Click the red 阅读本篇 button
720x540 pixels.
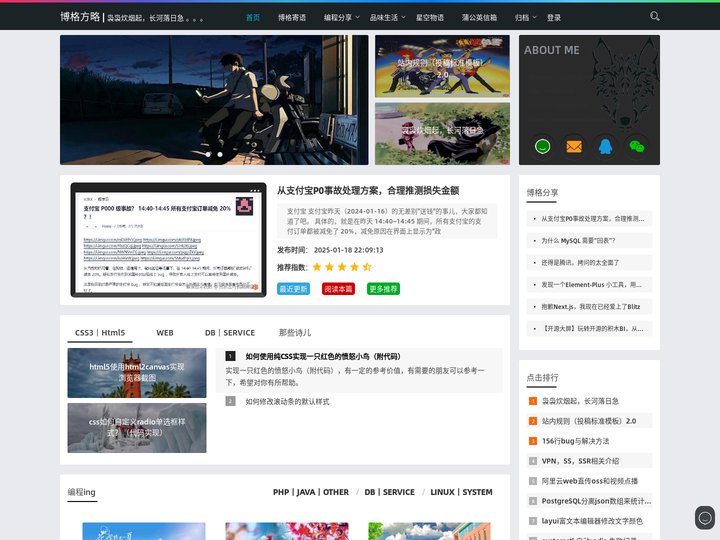[338, 289]
